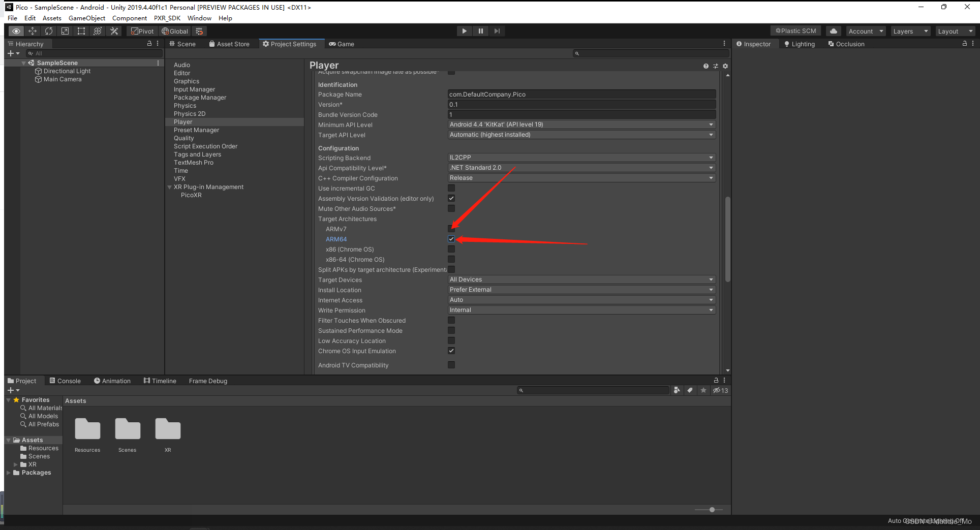980x530 pixels.
Task: Open custom editor tools icon
Action: [x=114, y=31]
